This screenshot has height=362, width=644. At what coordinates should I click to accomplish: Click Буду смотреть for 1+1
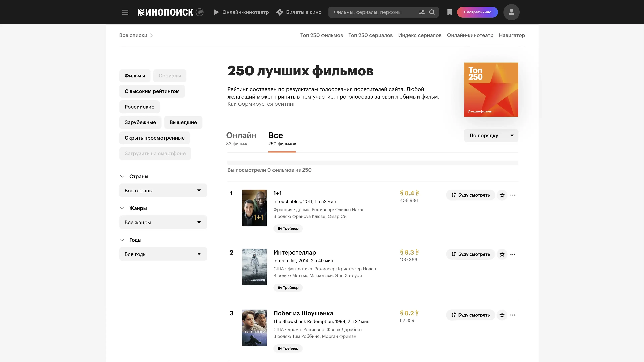click(470, 195)
